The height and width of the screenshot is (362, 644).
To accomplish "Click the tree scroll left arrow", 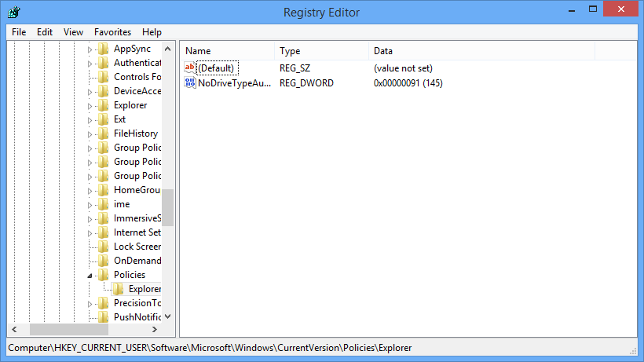I will pyautogui.click(x=14, y=329).
